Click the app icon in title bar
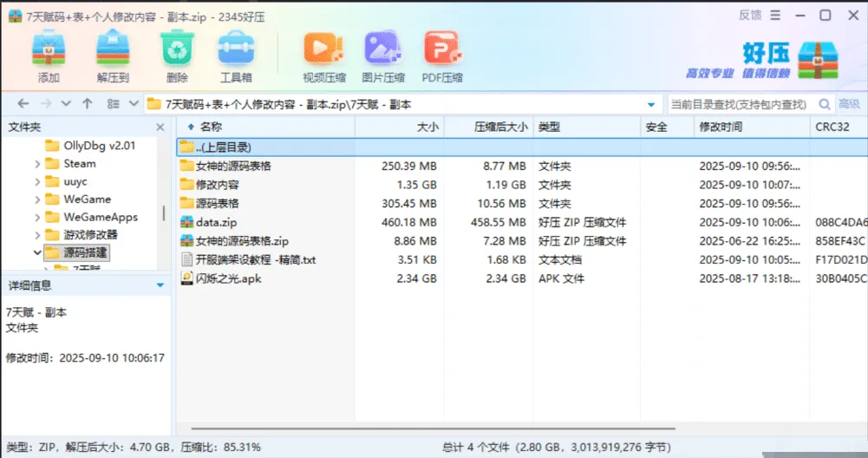This screenshot has width=868, height=458. pyautogui.click(x=15, y=16)
